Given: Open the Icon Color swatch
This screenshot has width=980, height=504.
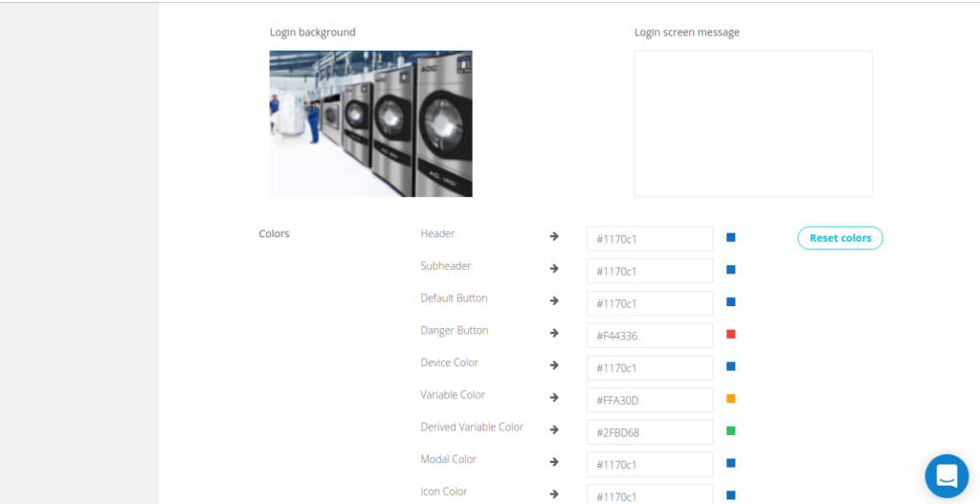Looking at the screenshot, I should (730, 495).
